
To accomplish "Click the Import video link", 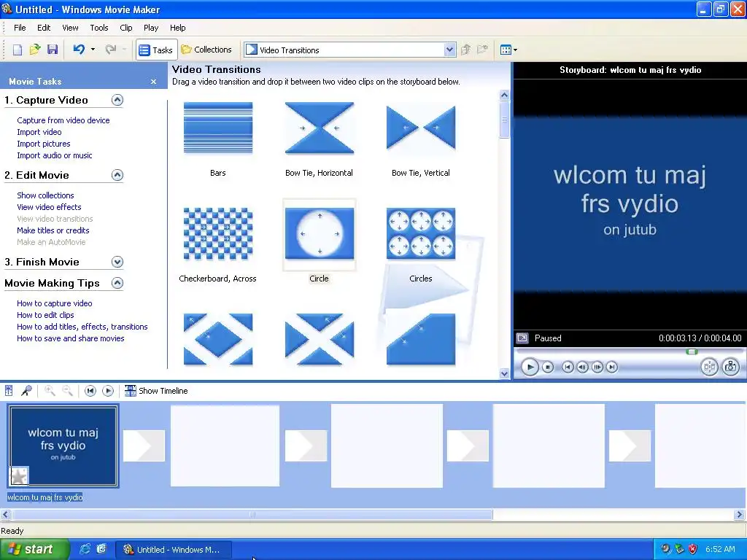I will pyautogui.click(x=39, y=132).
